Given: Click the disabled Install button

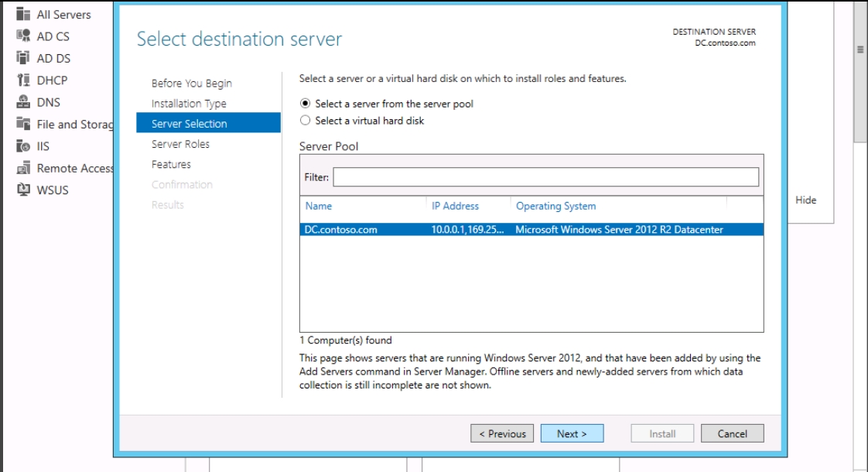Looking at the screenshot, I should pos(662,433).
